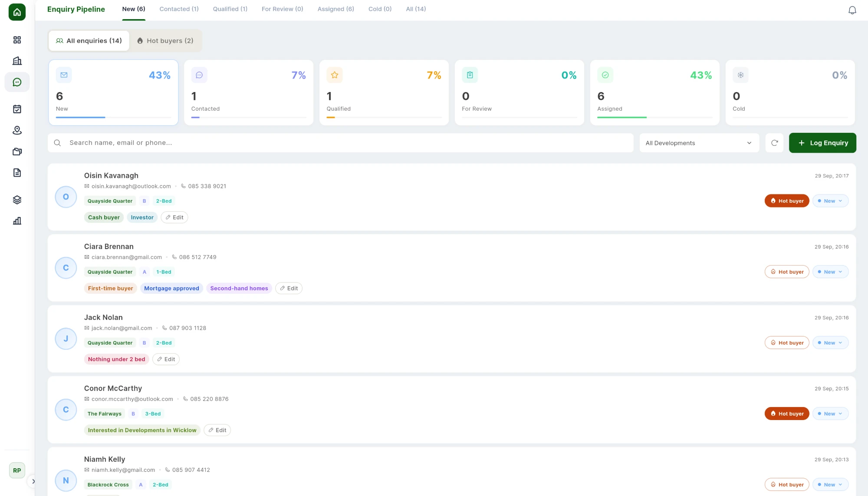
Task: Toggle Hot buyer for Jack Nolan
Action: tap(787, 343)
